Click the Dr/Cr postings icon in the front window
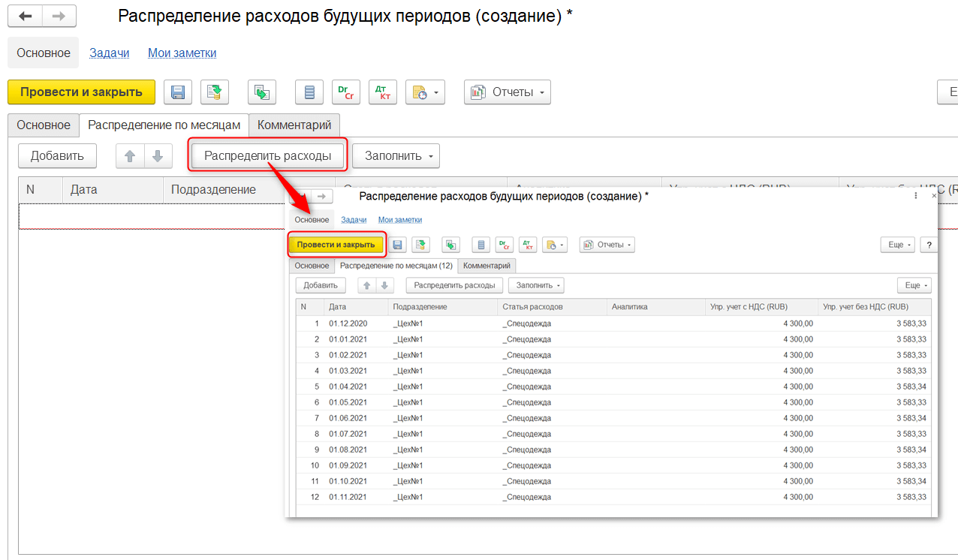 [504, 245]
